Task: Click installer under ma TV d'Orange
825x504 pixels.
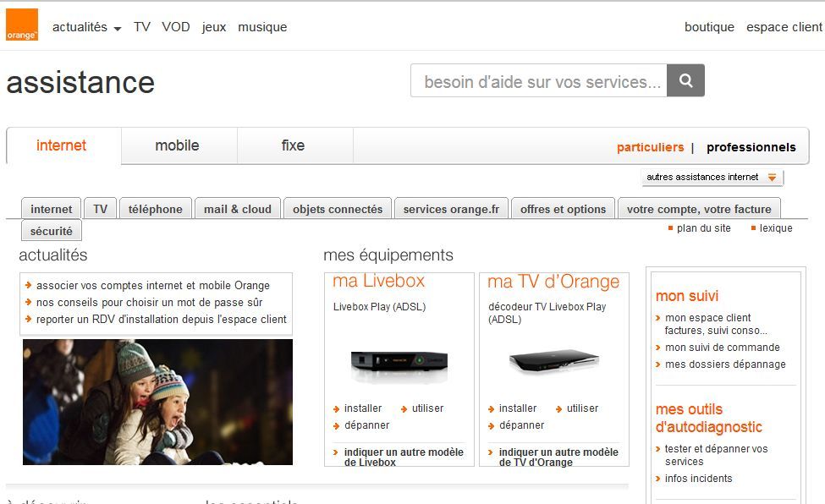Action: (517, 408)
